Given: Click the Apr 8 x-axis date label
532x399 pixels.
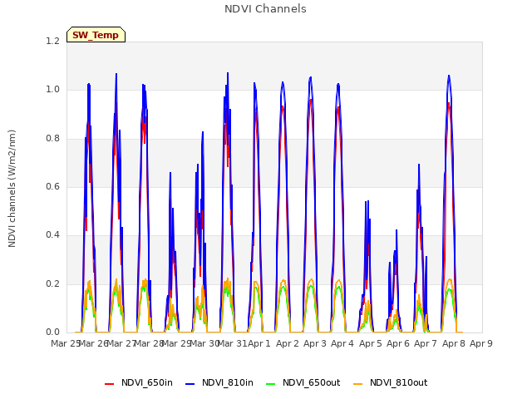Looking at the screenshot, I should tap(453, 343).
